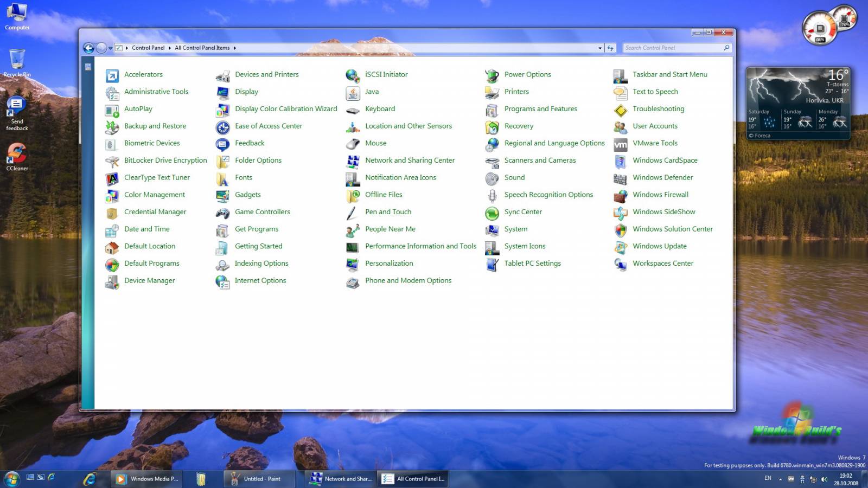Image resolution: width=868 pixels, height=488 pixels.
Task: Open the Network and Sharing Center icon
Action: (353, 162)
